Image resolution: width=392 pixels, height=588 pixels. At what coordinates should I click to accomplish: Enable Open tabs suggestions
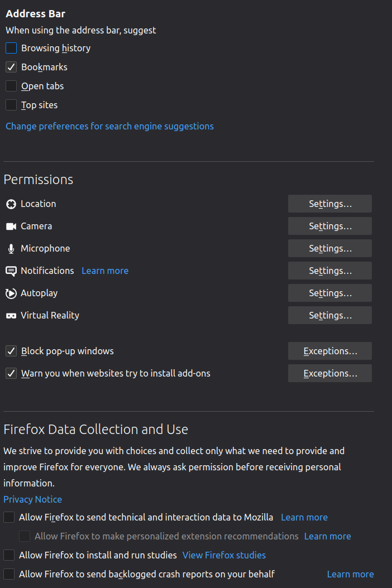(x=11, y=86)
